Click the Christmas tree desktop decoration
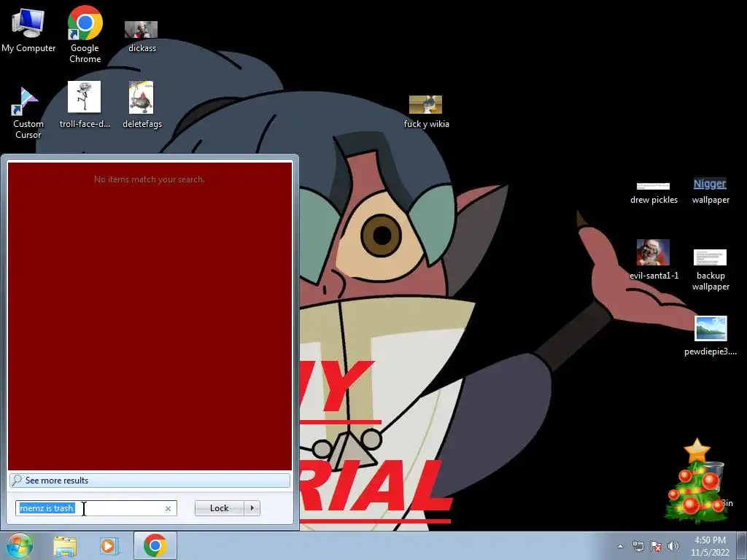Screen dimensions: 747x560 [x=697, y=481]
